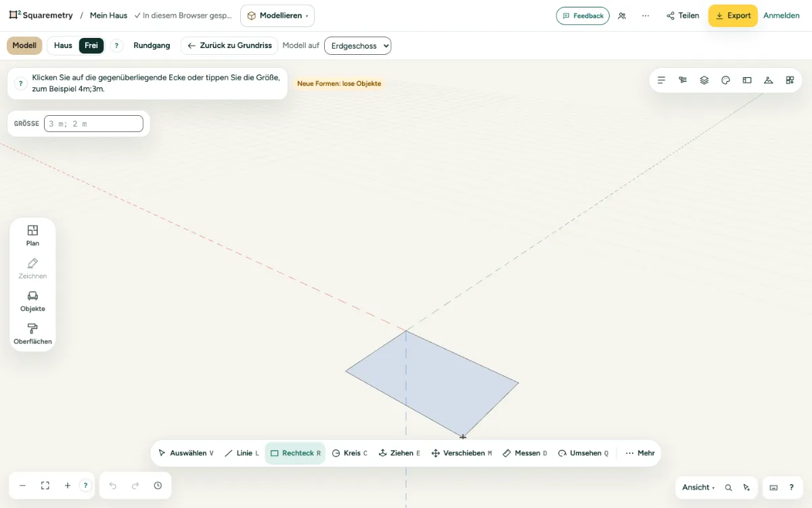Viewport: 812px width, 508px height.
Task: Fit view with the frame icon
Action: pos(45,486)
